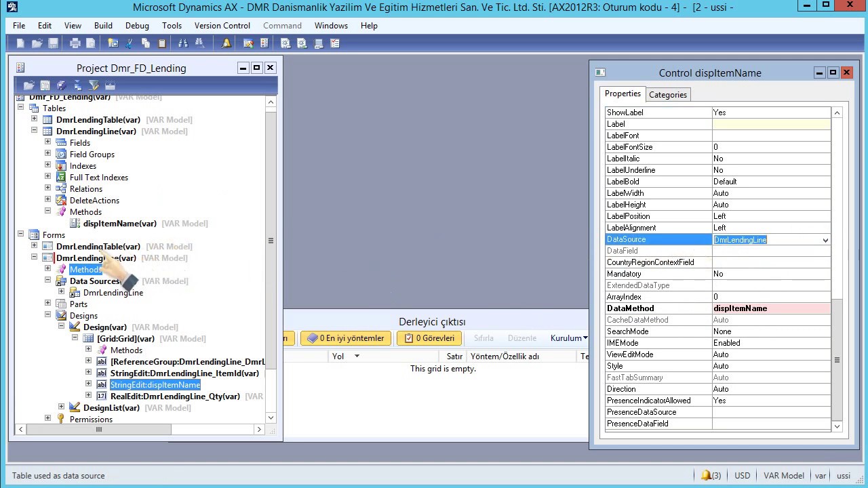The width and height of the screenshot is (868, 488).
Task: Click the Field Groups node icon
Action: pos(61,155)
